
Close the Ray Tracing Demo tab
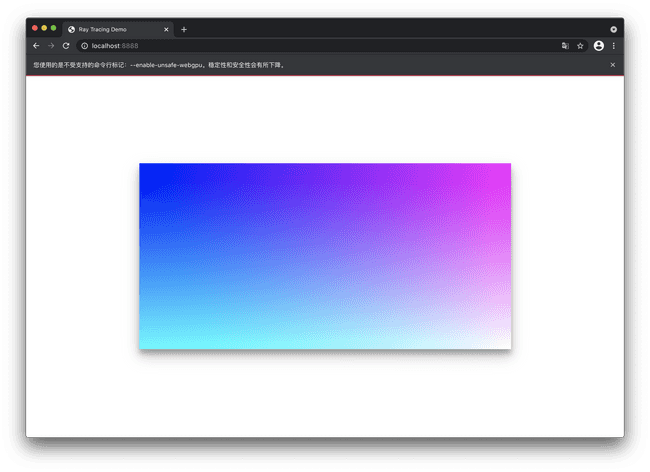pyautogui.click(x=166, y=29)
